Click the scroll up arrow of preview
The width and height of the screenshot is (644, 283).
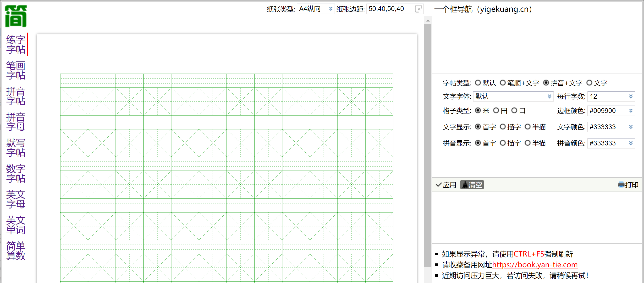coord(428,21)
